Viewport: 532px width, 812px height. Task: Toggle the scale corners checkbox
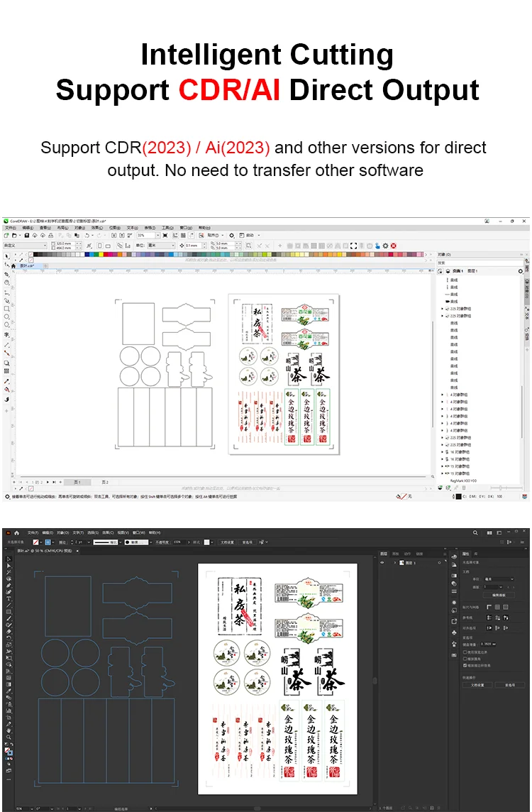coord(465,659)
